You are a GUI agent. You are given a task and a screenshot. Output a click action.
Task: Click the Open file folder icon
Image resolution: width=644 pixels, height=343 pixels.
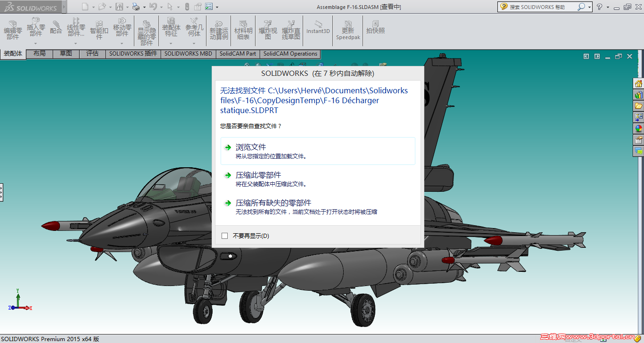(x=102, y=7)
